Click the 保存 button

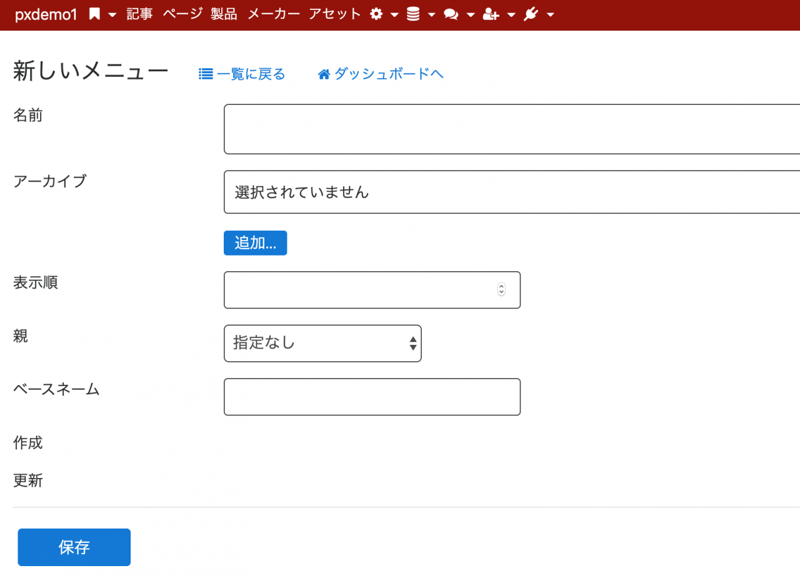click(74, 547)
